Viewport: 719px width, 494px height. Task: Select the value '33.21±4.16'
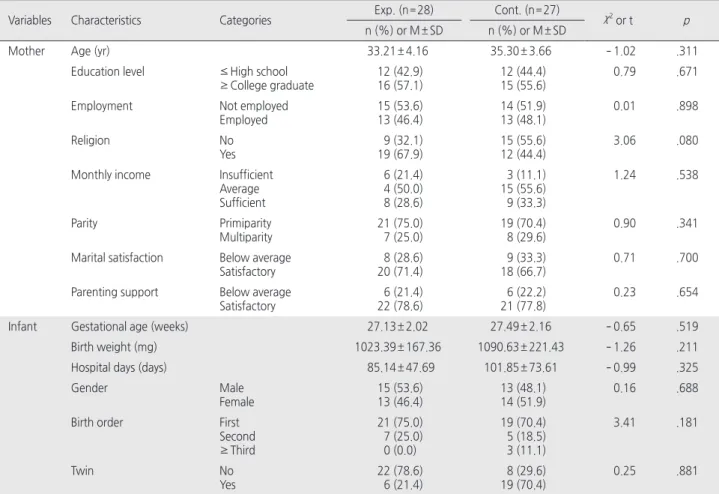click(398, 51)
